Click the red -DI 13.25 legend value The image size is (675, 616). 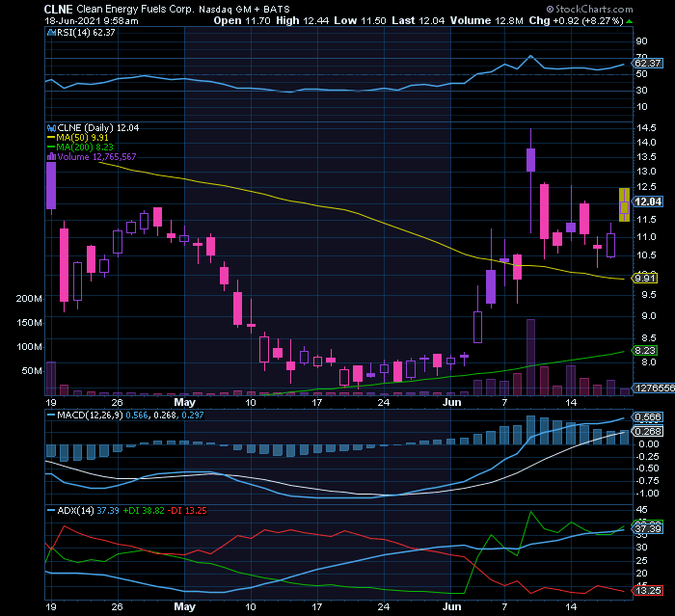[x=187, y=511]
